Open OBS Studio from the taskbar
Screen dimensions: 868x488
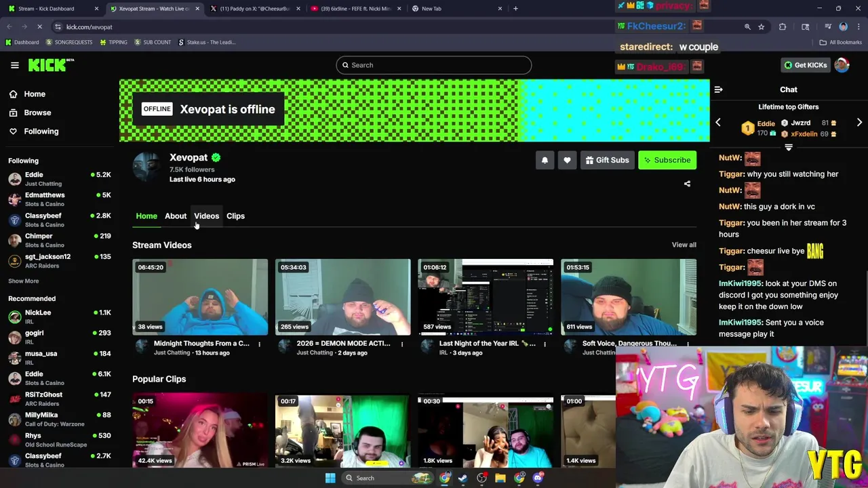point(481,478)
